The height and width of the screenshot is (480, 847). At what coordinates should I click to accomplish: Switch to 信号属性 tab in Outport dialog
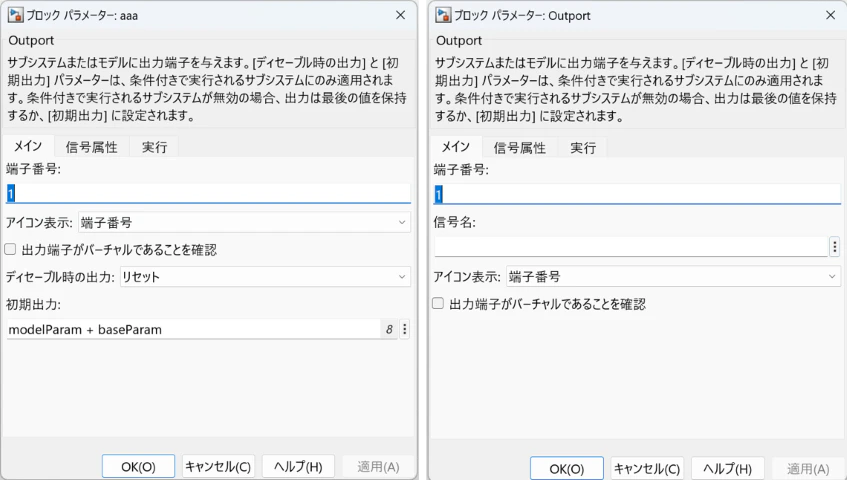coord(520,147)
